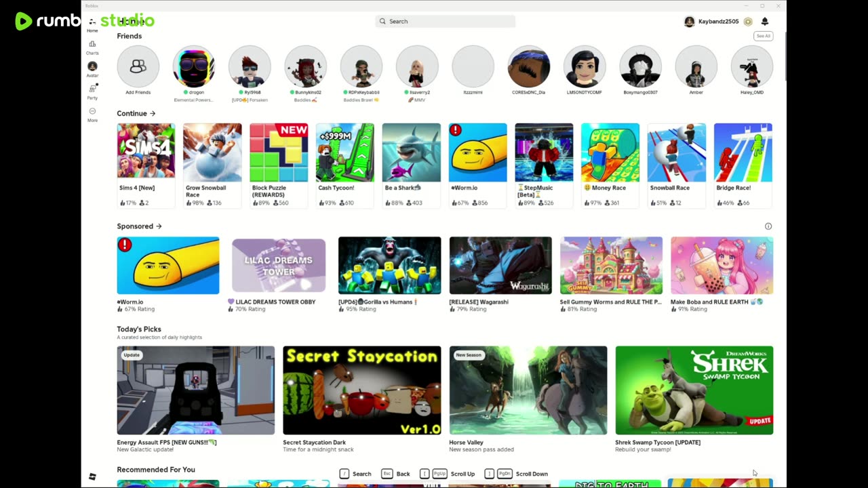Open friend CORESxDNC_Dia's avatar
This screenshot has height=488, width=868.
tap(529, 66)
